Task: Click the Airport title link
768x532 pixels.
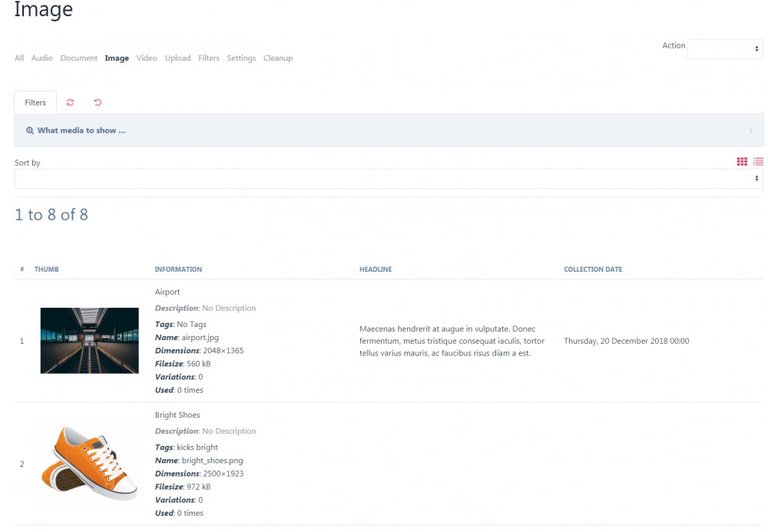Action: (167, 292)
